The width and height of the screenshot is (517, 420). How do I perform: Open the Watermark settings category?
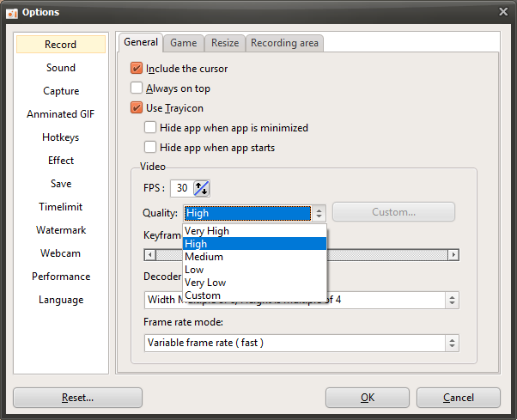[60, 230]
